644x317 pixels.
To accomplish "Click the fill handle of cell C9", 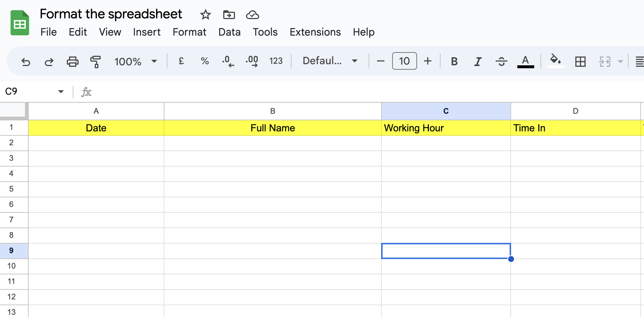I will coord(511,259).
